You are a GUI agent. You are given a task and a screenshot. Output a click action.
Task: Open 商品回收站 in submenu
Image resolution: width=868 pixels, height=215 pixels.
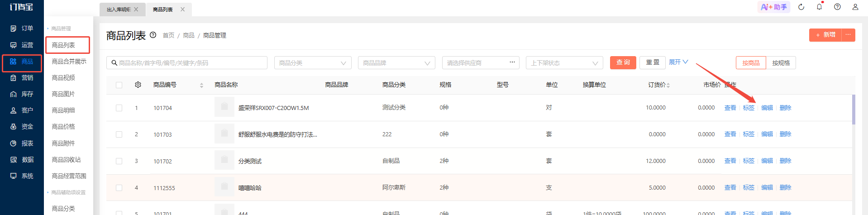[66, 160]
